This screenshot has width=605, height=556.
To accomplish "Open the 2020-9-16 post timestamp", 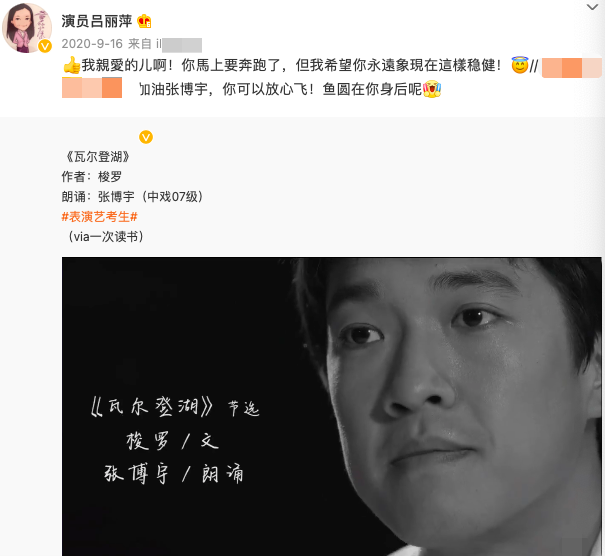I will click(x=92, y=44).
